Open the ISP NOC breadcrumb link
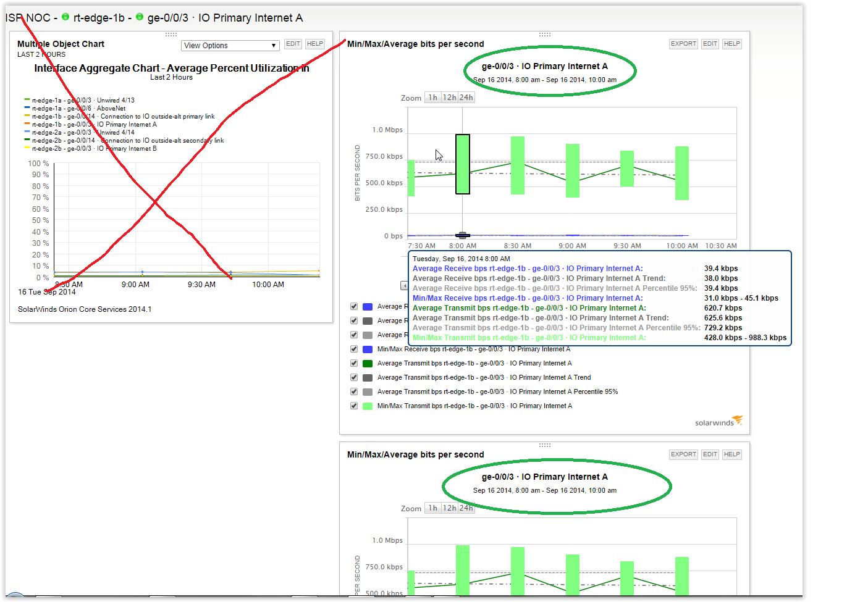The width and height of the screenshot is (868, 602). 28,18
